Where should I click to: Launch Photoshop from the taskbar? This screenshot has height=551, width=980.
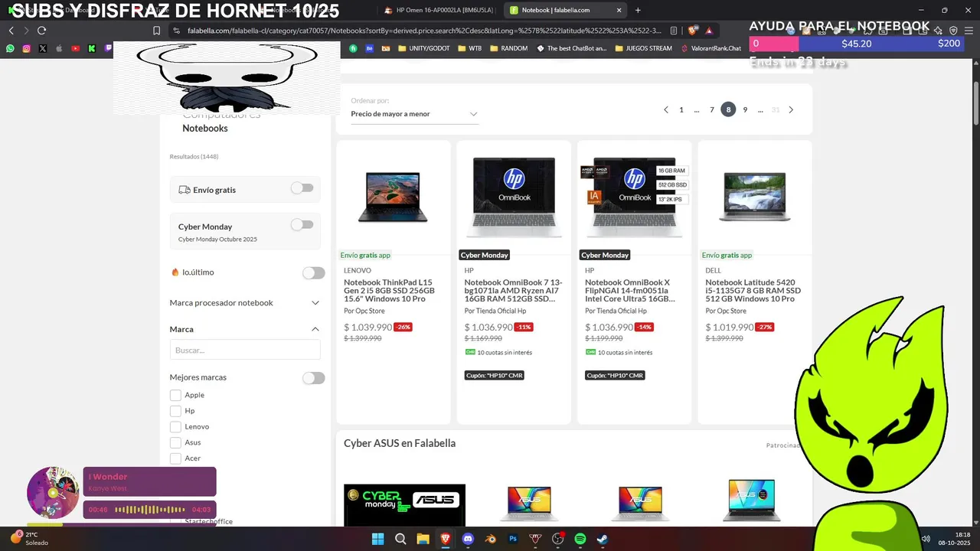click(x=513, y=539)
